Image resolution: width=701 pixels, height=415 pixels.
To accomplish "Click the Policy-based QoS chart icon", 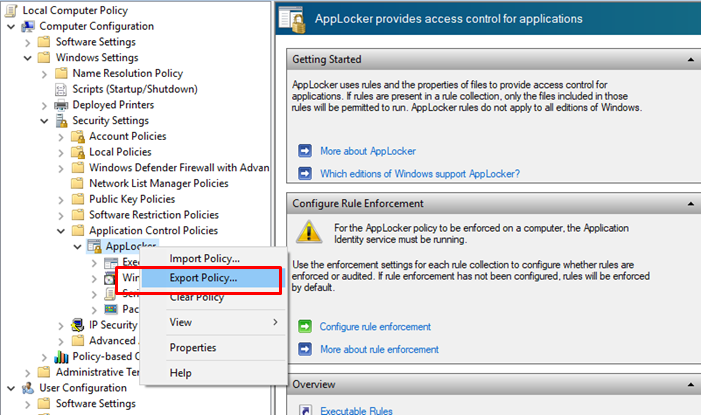I will coord(60,357).
